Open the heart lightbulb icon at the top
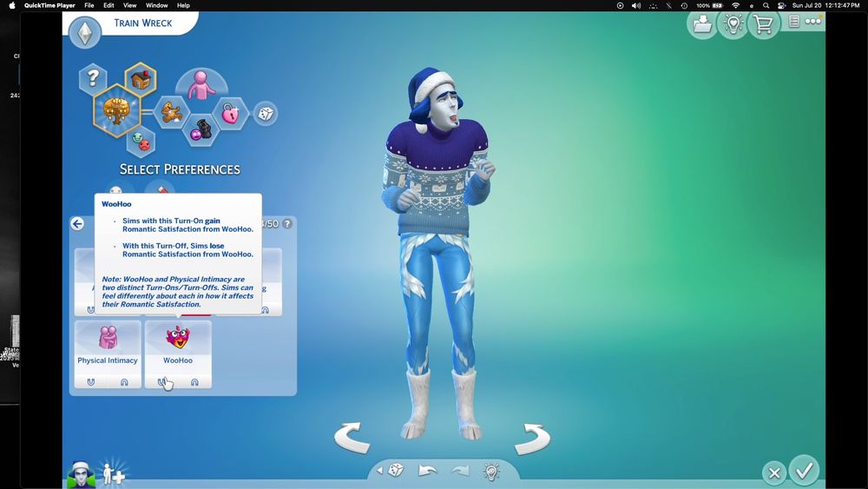 [x=733, y=23]
